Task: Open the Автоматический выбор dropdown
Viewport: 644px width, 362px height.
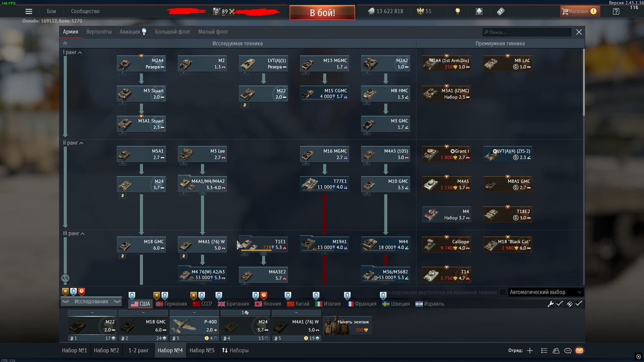Action: (546, 292)
